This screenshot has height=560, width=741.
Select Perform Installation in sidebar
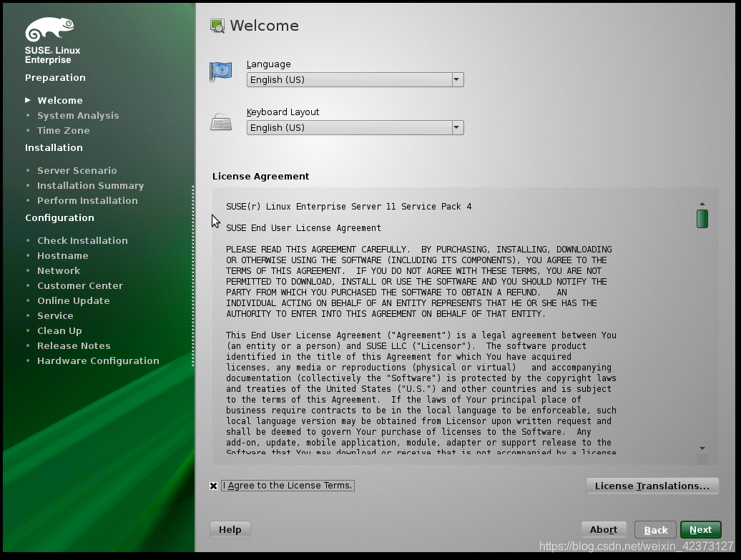pyautogui.click(x=87, y=200)
